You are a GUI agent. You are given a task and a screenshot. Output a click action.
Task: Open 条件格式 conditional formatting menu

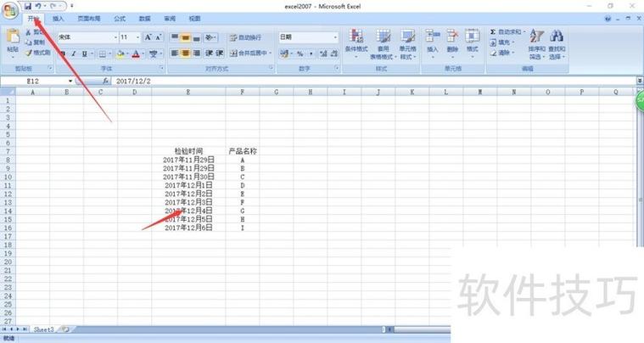click(x=356, y=44)
